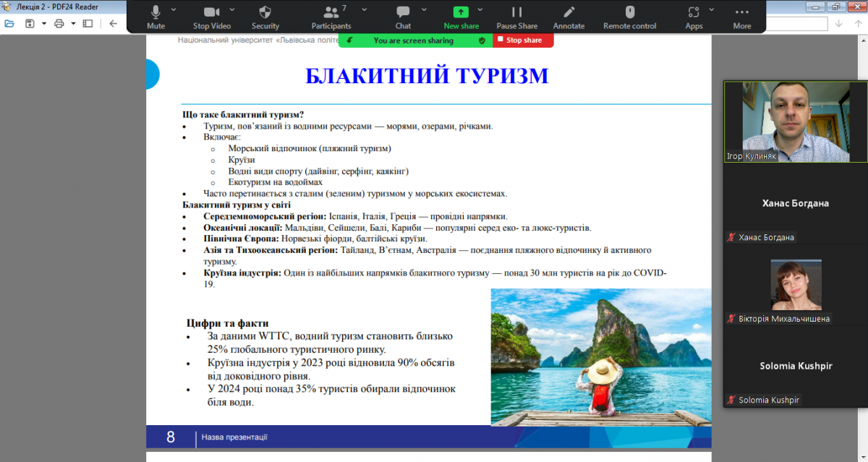Stop the video camera in Zoom
Viewport: 868px width, 462px height.
212,12
